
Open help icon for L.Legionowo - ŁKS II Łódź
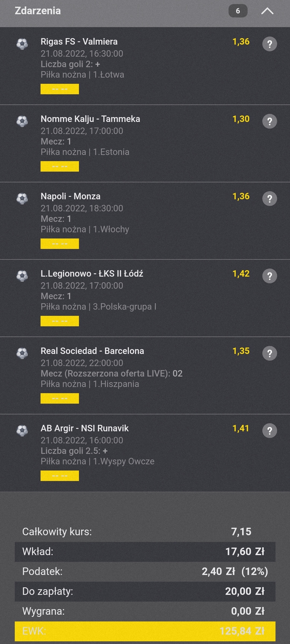pyautogui.click(x=270, y=276)
